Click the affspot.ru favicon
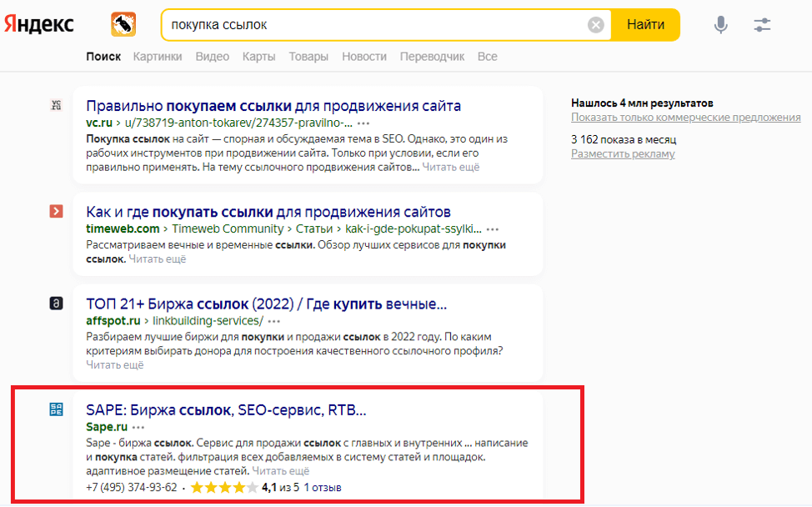Viewport: 812px width, 507px height. pos(56,304)
